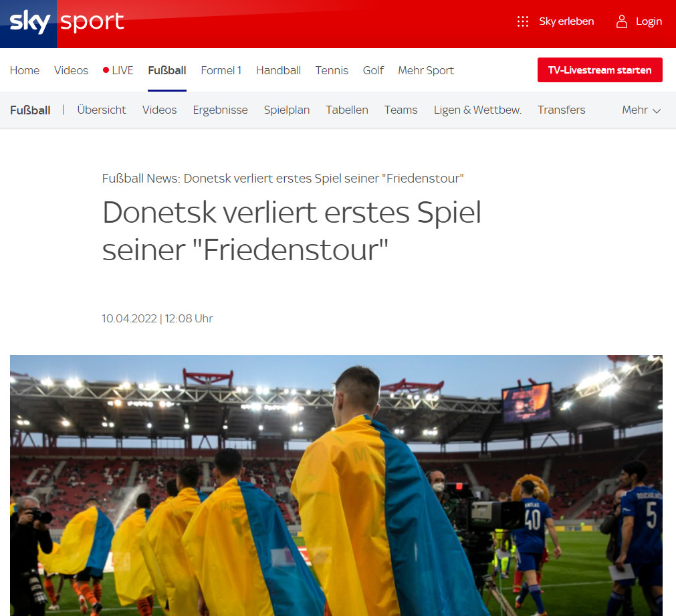Open the Videos main navigation link

71,70
